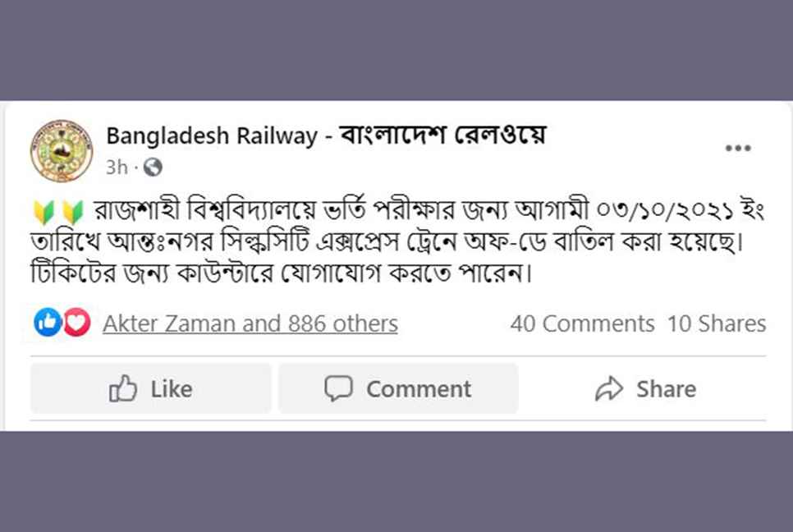The image size is (793, 532).
Task: Click the Bengali post text body
Action: click(398, 241)
